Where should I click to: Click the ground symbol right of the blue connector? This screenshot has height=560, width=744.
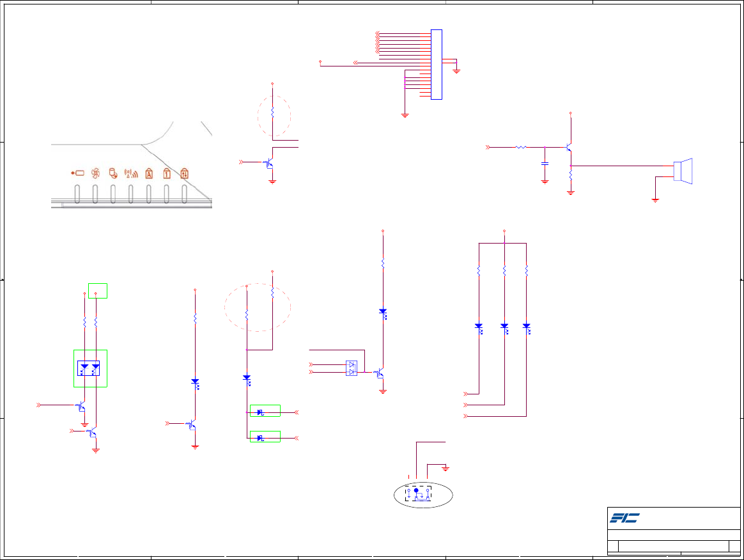pyautogui.click(x=456, y=71)
